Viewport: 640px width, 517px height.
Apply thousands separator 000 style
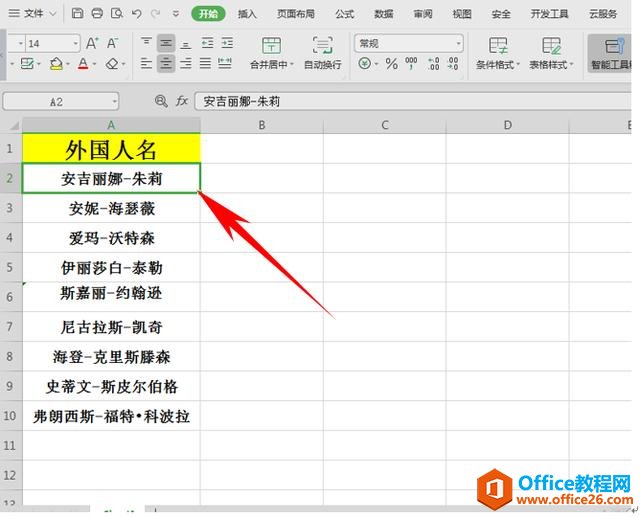[411, 64]
